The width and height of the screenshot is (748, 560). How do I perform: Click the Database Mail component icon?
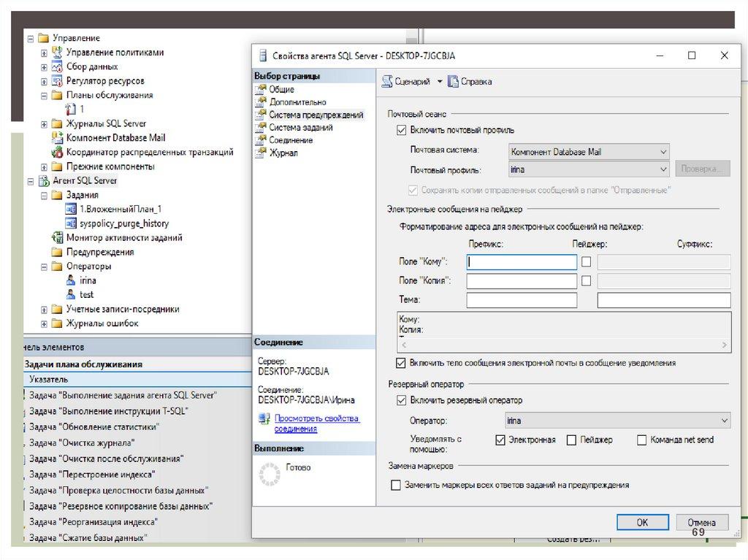58,138
